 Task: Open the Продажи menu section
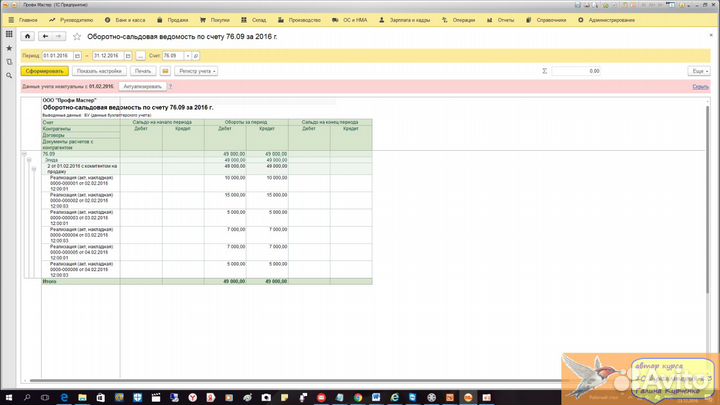[176, 19]
